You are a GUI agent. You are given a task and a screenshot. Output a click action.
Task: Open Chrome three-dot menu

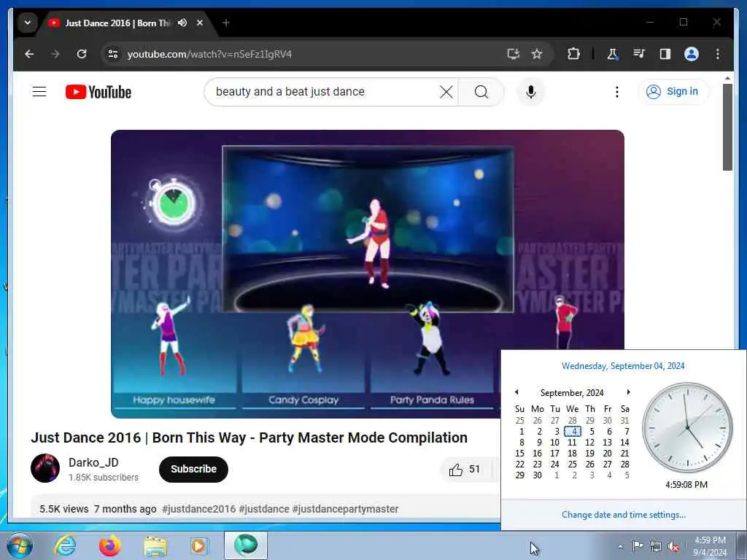click(x=718, y=54)
